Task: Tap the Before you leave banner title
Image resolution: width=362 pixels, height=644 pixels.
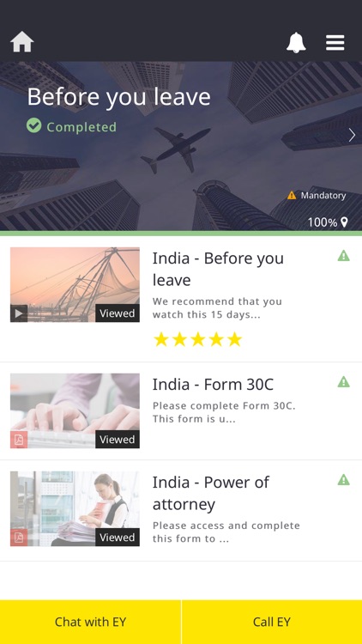Action: tap(118, 97)
